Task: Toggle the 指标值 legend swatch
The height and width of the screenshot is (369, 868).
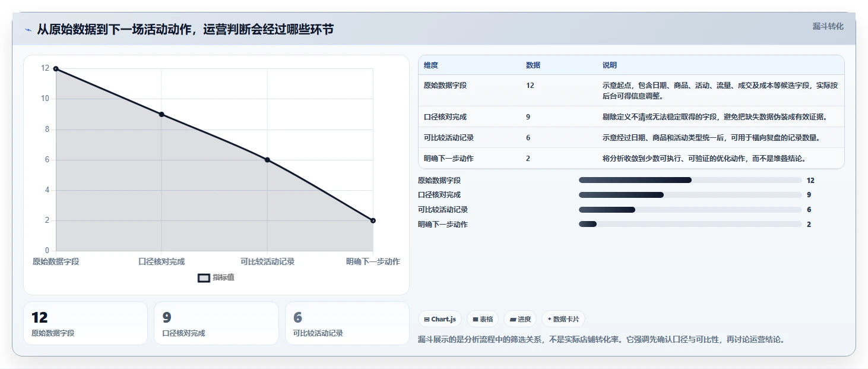Action: coord(204,277)
